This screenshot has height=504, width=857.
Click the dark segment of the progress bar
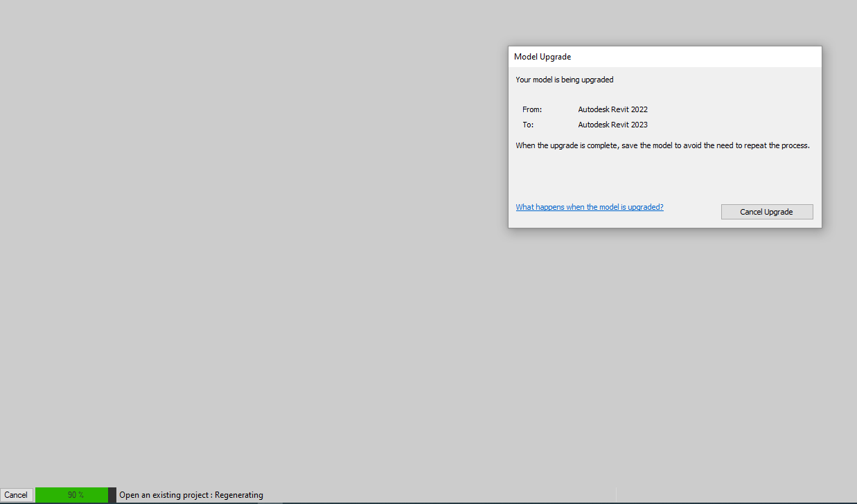tap(111, 494)
